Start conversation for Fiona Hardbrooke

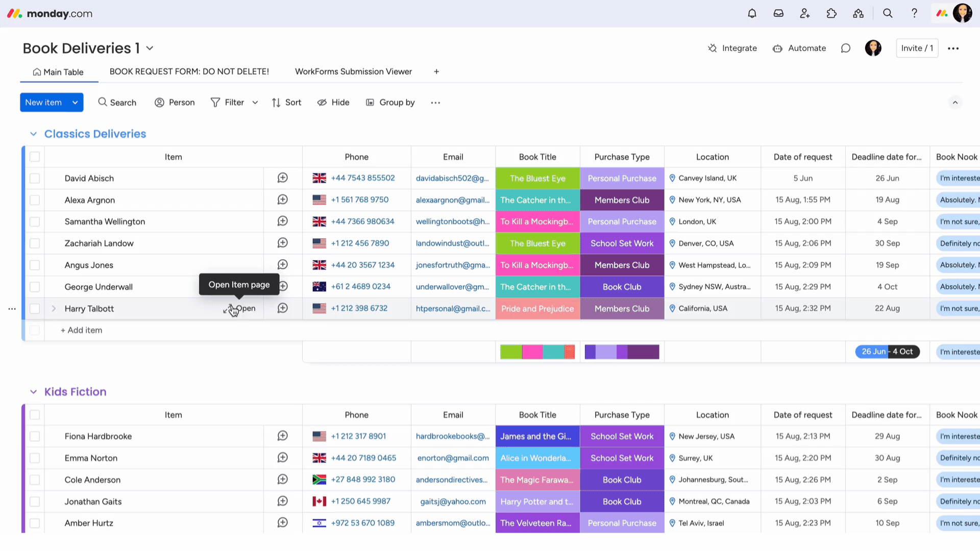[x=283, y=436]
